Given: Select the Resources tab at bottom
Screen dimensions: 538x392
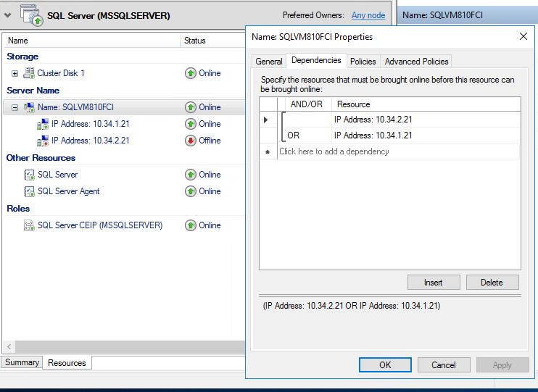Looking at the screenshot, I should pos(67,363).
